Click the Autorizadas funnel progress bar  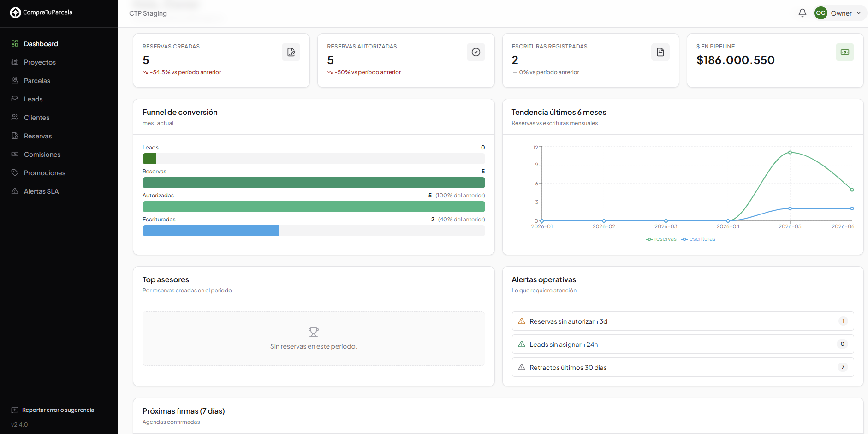click(314, 207)
